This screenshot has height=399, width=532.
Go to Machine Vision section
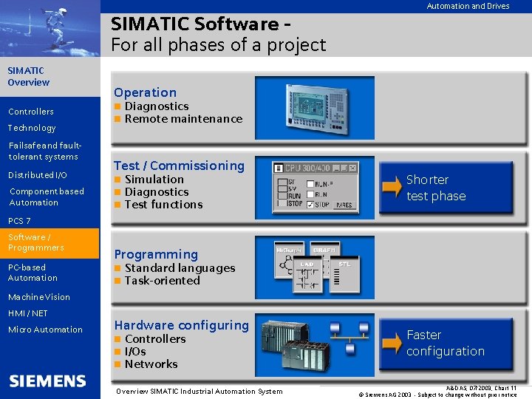(x=39, y=297)
